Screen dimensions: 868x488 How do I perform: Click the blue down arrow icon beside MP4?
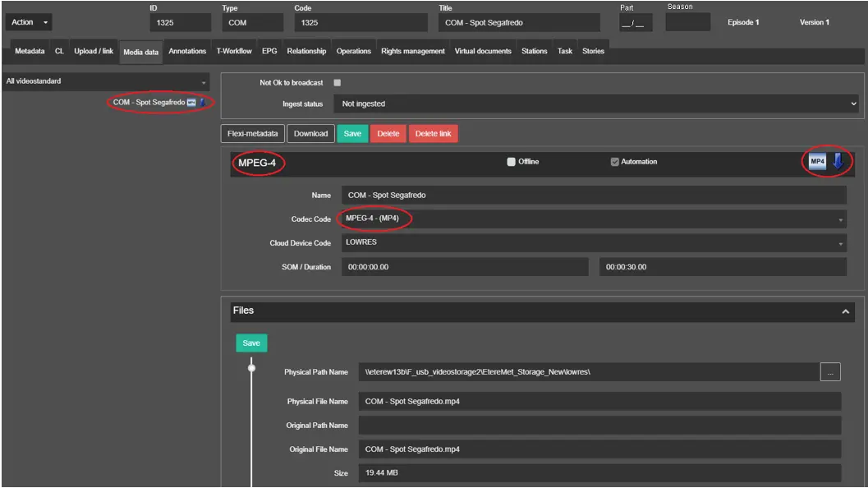(x=838, y=162)
